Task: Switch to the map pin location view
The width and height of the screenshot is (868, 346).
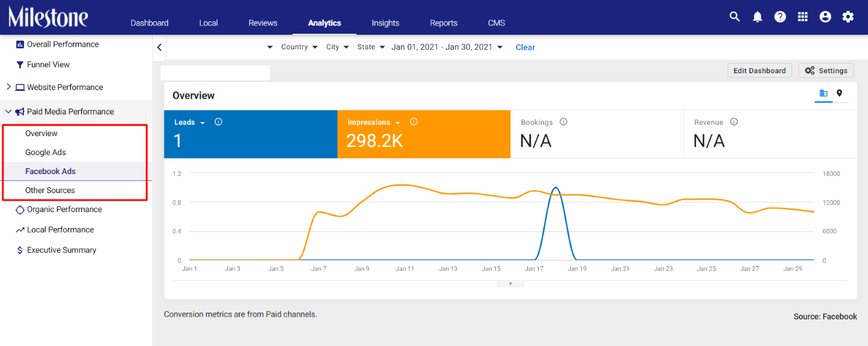Action: tap(839, 93)
